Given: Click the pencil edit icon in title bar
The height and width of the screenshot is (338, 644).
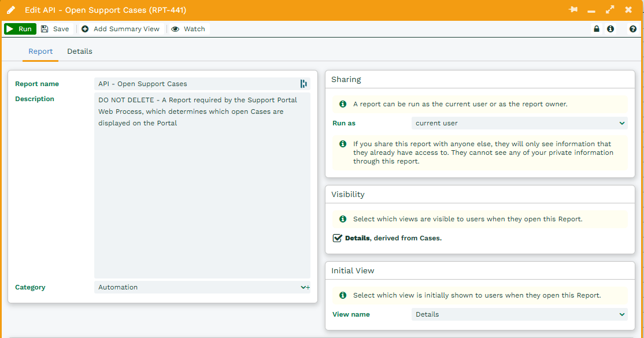Looking at the screenshot, I should tap(11, 10).
